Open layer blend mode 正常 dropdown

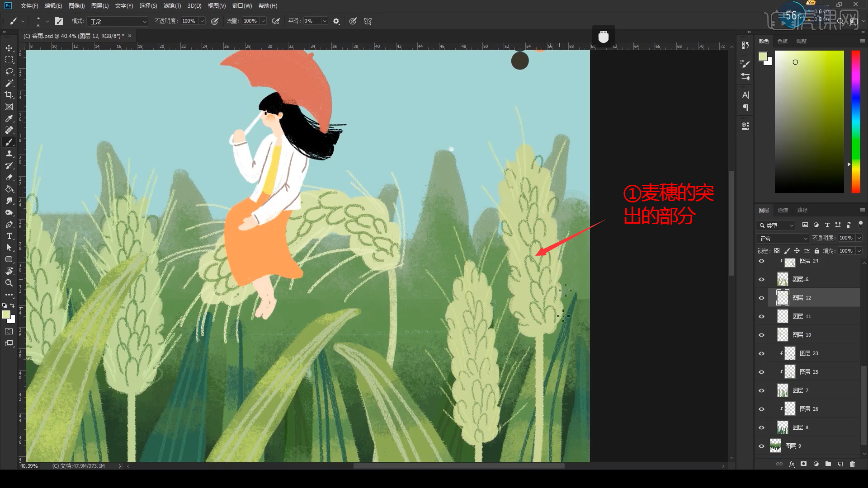pos(783,238)
